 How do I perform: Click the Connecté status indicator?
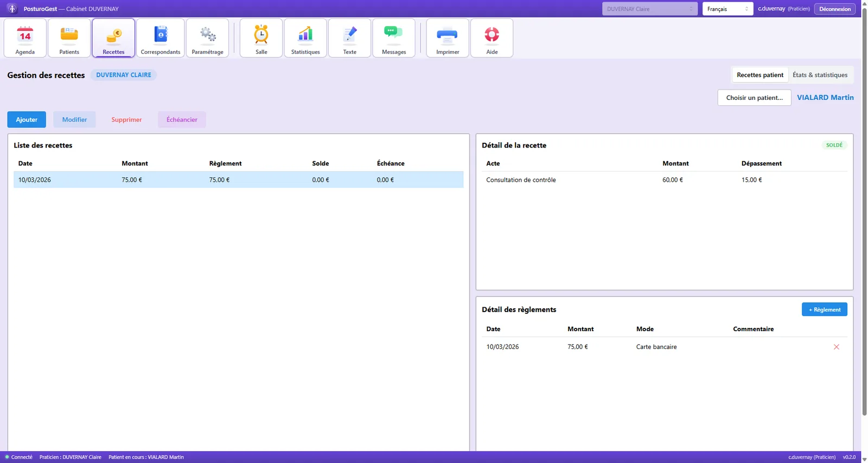19,457
